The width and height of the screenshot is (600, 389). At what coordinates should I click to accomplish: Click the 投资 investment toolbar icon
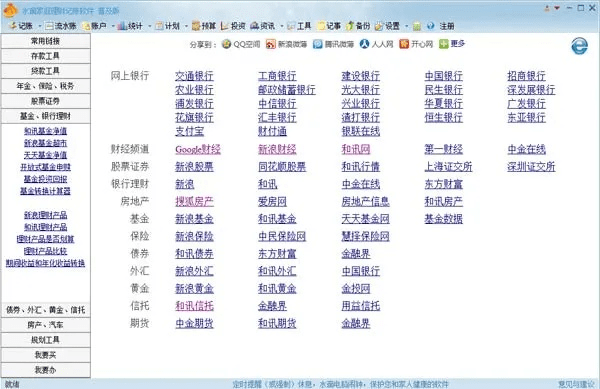pos(225,26)
